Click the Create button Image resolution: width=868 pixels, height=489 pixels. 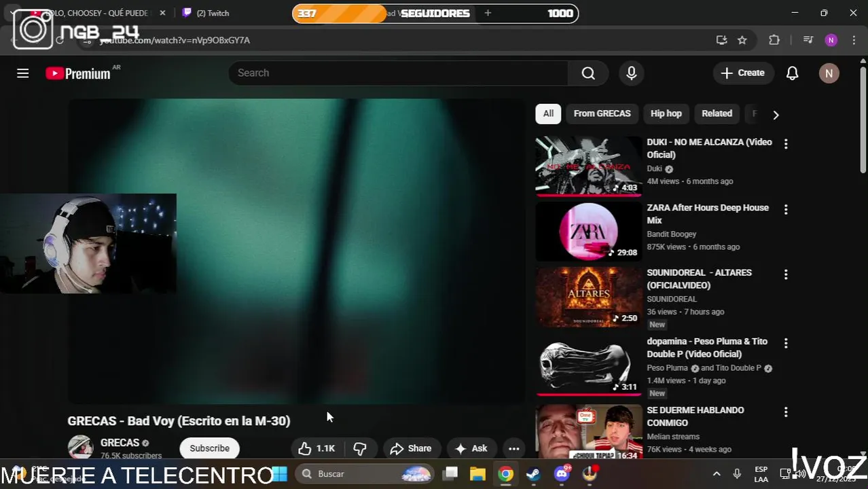coord(743,73)
